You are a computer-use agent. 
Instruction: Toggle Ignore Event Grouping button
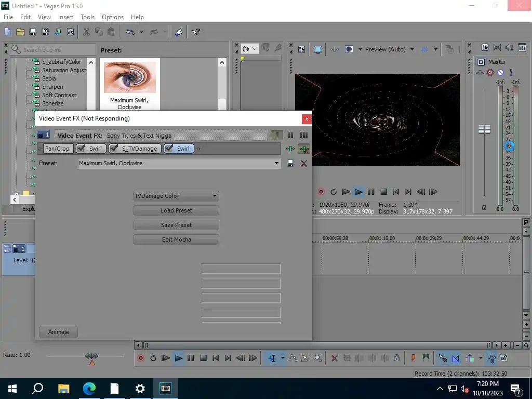pyautogui.click(x=504, y=358)
